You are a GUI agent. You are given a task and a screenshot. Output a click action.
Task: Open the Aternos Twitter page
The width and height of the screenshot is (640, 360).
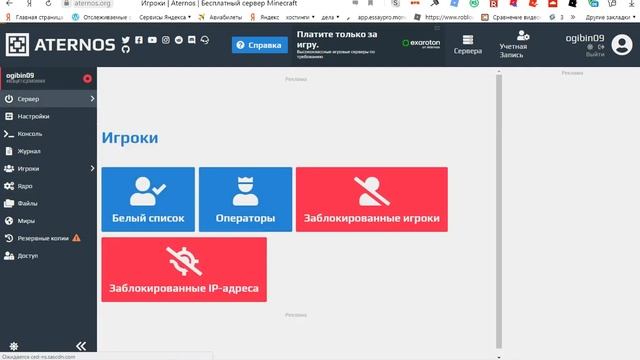click(126, 40)
